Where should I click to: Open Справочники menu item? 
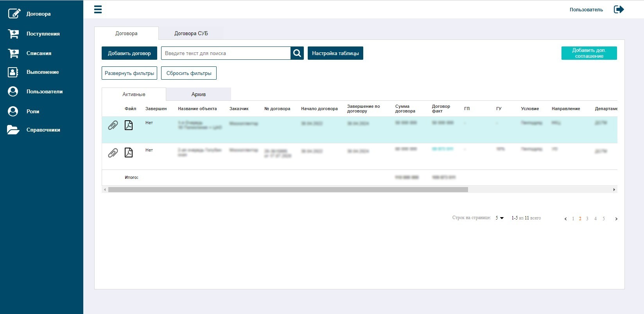pos(43,130)
